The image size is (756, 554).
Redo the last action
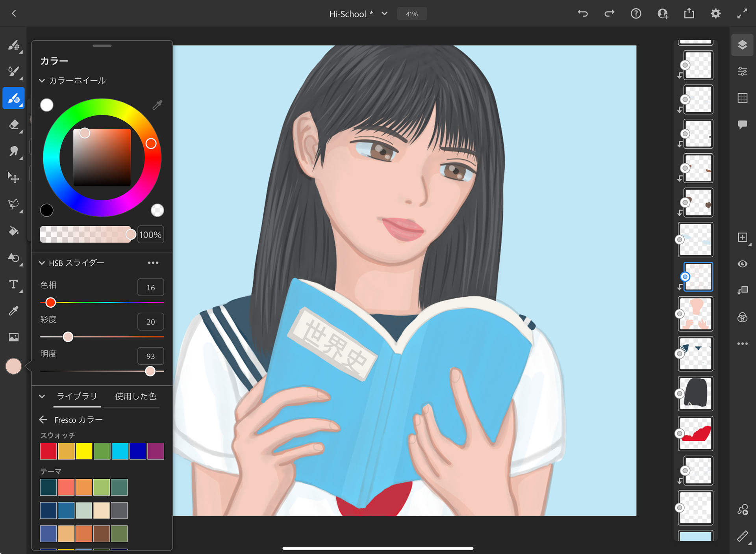tap(609, 14)
